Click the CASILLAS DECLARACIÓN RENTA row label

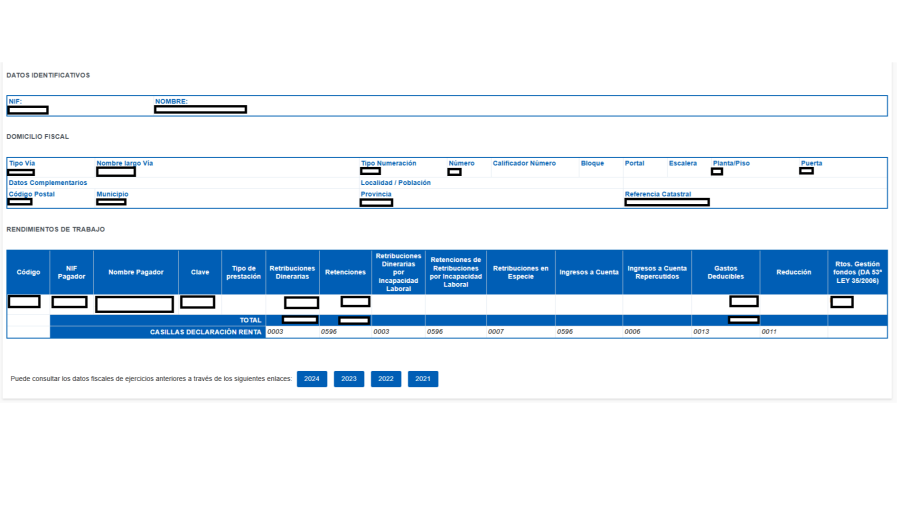[x=205, y=331]
